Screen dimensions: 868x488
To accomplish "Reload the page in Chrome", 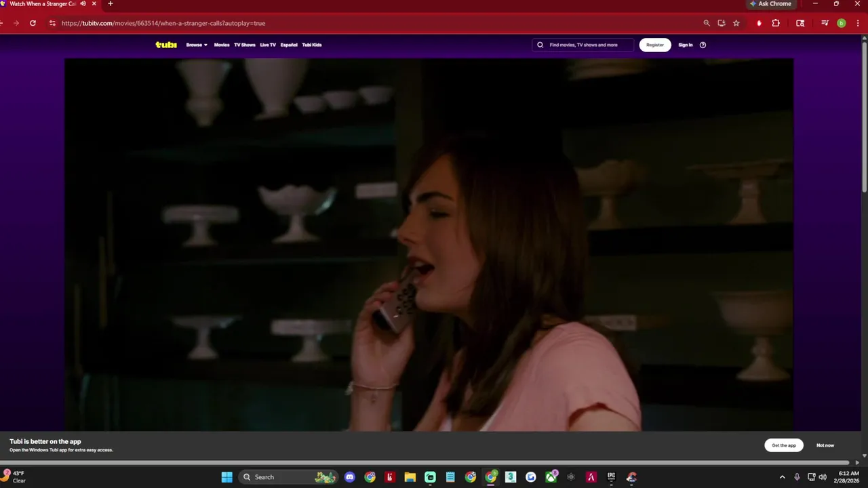I will click(33, 23).
